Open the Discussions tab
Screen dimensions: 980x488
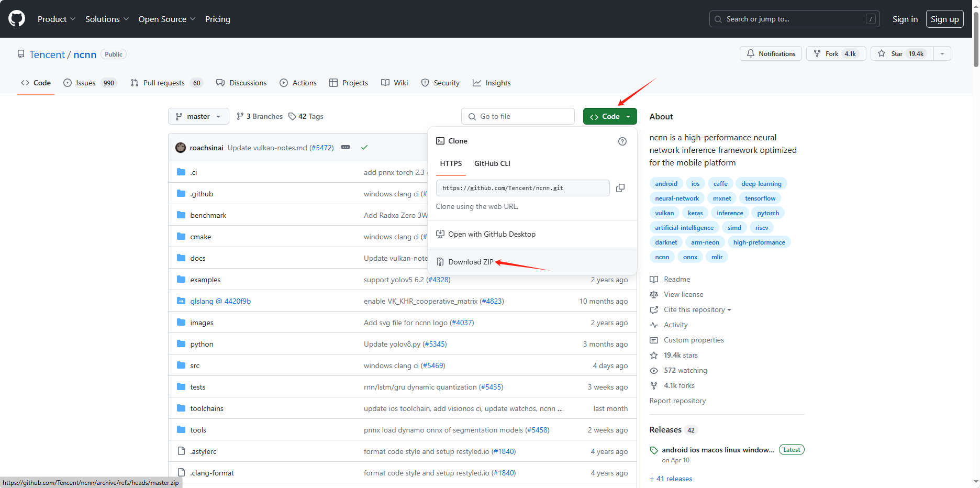coord(241,83)
